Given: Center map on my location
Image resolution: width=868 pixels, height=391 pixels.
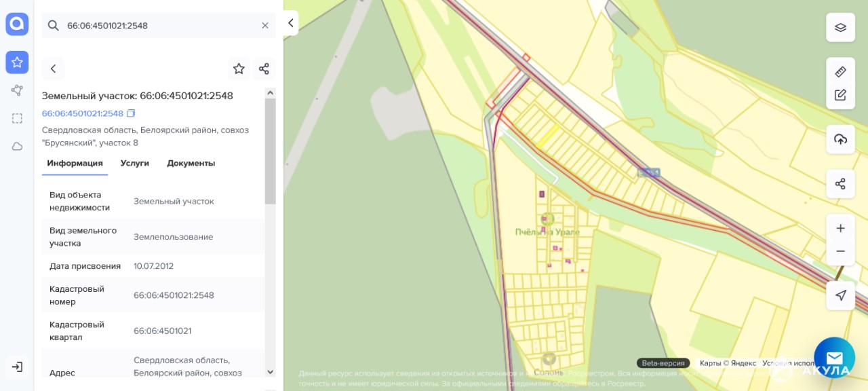Looking at the screenshot, I should 840,295.
